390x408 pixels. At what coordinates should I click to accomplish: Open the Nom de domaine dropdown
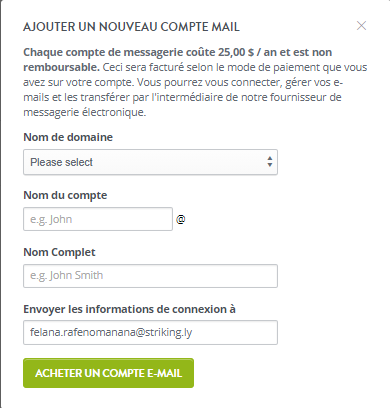point(150,162)
